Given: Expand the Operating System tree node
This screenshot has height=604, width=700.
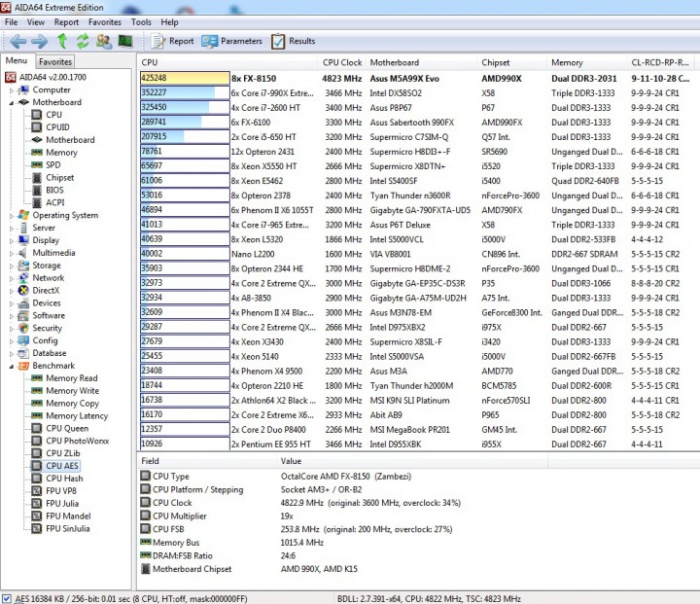Looking at the screenshot, I should tap(12, 216).
